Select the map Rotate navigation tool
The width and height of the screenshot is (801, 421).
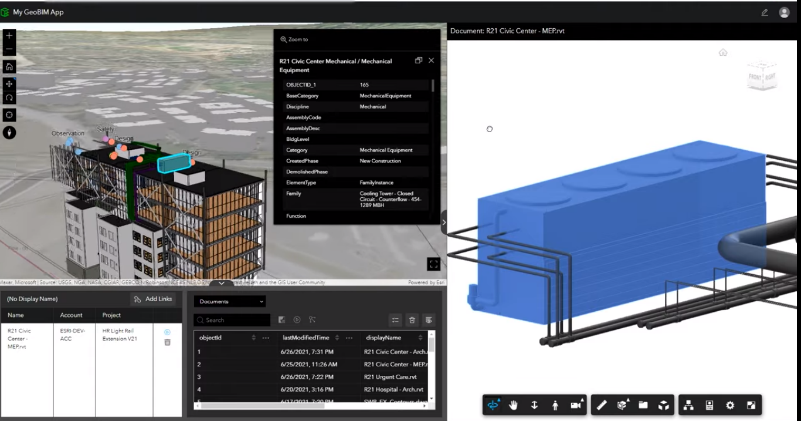click(x=9, y=97)
